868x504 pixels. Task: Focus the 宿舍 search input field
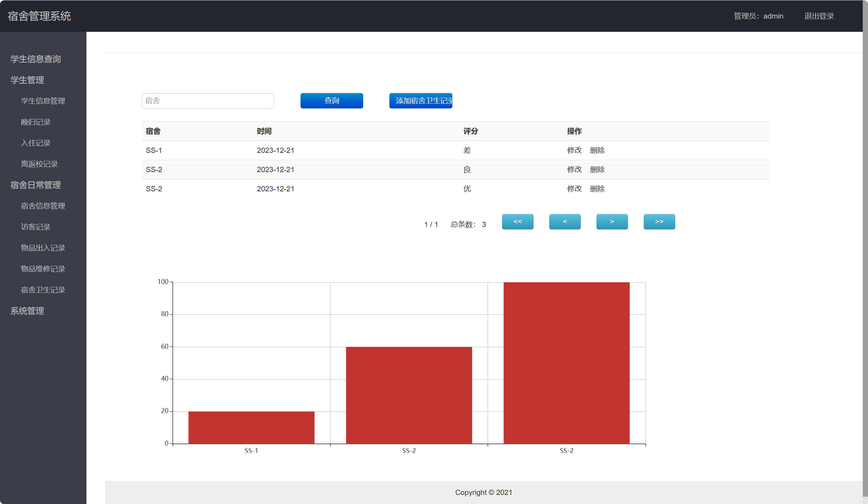[x=207, y=101]
